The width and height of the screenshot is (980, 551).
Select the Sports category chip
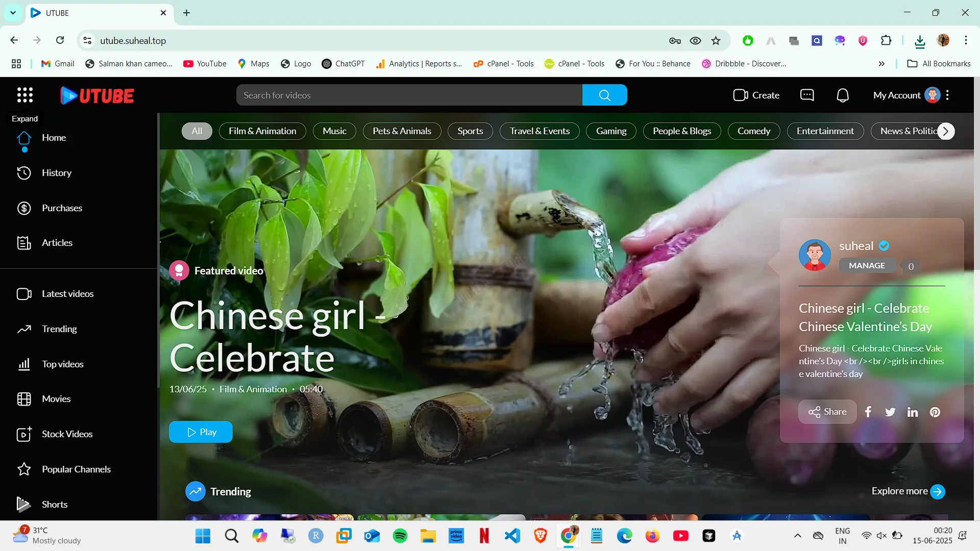(470, 131)
